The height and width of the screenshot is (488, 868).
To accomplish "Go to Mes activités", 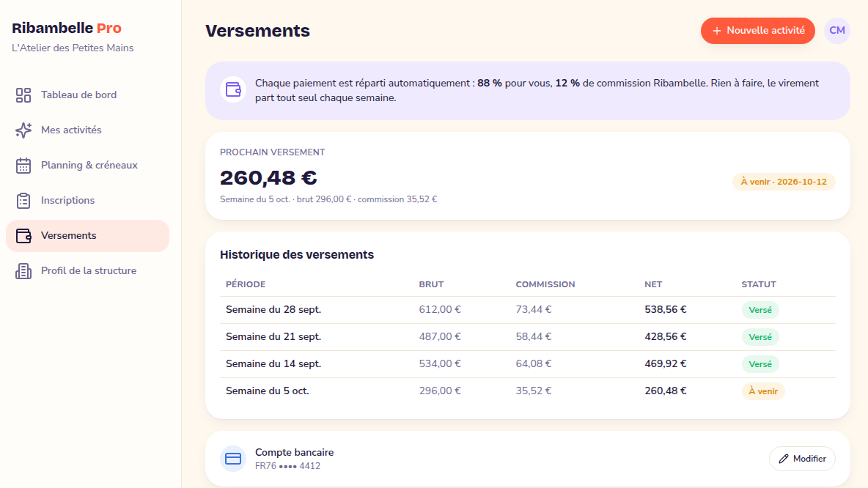I will (87, 130).
